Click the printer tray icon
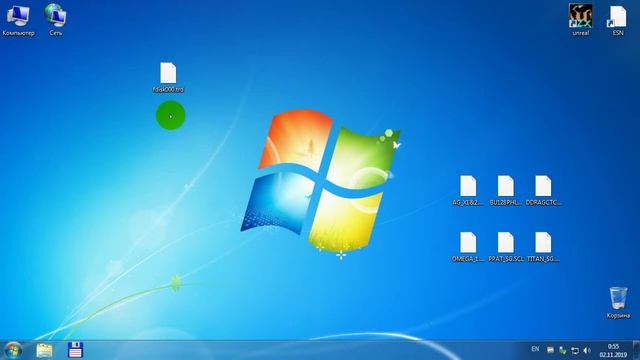 550,350
